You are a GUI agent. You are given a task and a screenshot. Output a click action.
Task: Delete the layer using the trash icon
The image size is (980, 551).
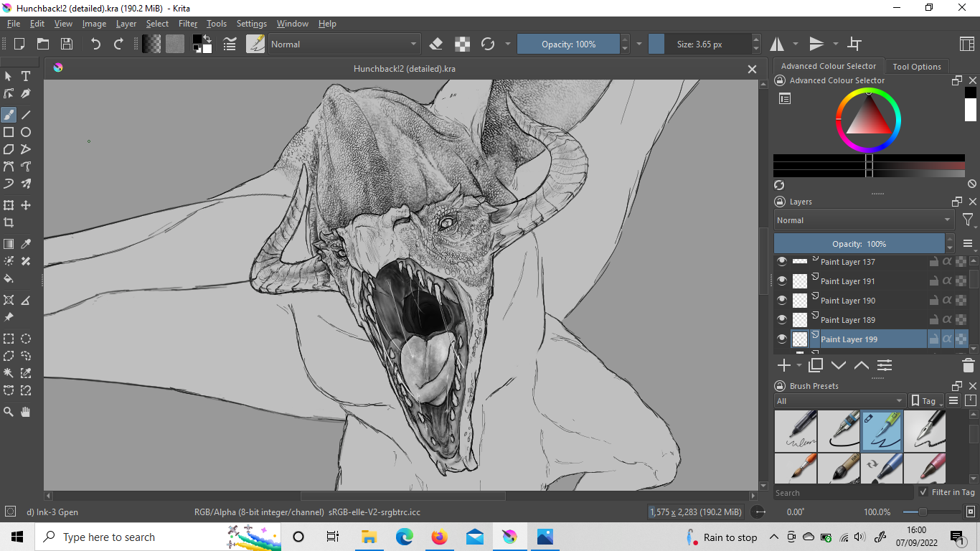tap(968, 365)
